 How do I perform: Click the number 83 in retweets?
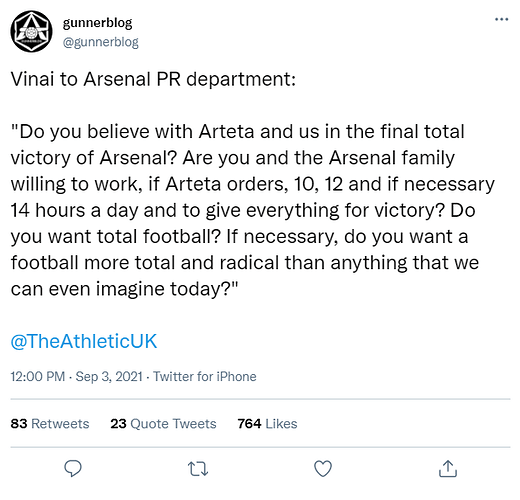click(x=19, y=424)
